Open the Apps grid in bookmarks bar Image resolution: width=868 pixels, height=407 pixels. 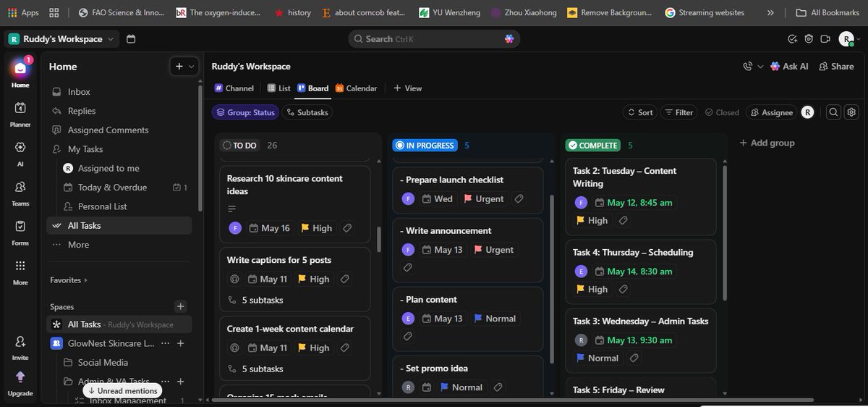point(23,12)
